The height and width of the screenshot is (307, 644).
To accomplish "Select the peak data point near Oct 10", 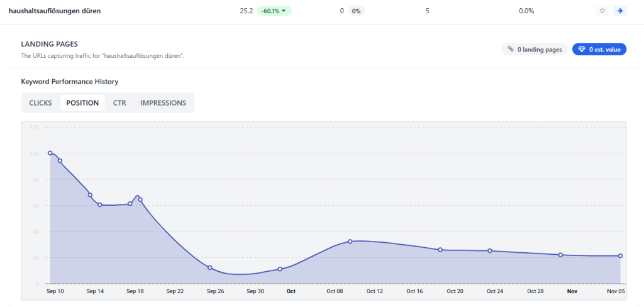I will pyautogui.click(x=350, y=242).
